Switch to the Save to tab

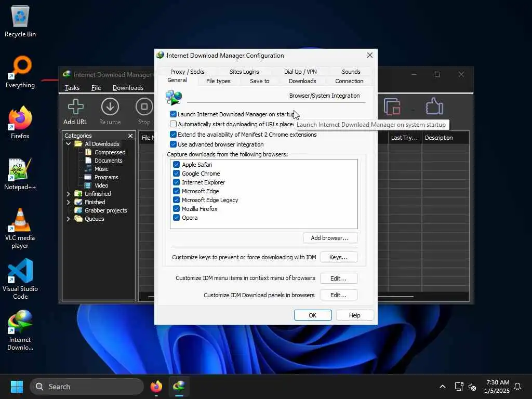[x=260, y=81]
